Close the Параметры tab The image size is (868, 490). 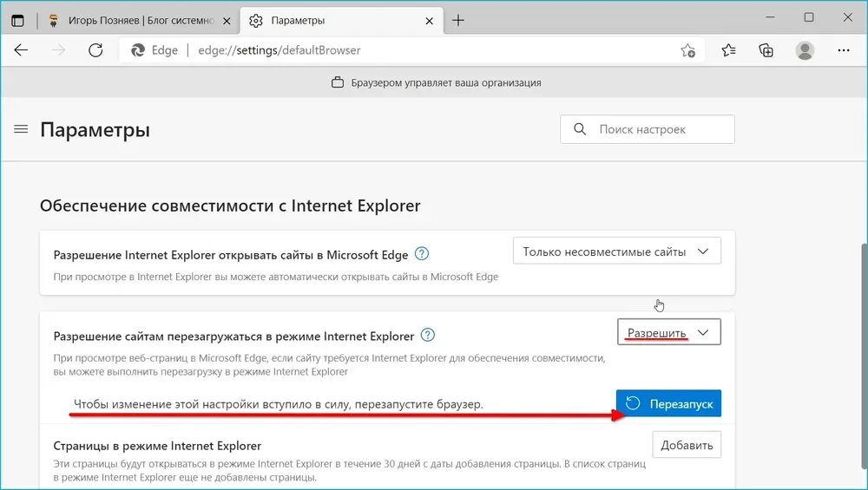click(x=429, y=21)
